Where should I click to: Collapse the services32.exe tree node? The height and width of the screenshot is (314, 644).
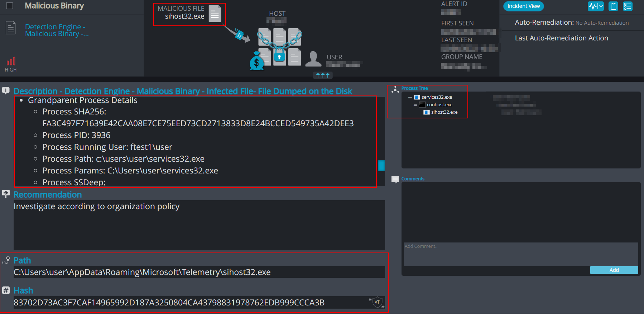point(410,97)
